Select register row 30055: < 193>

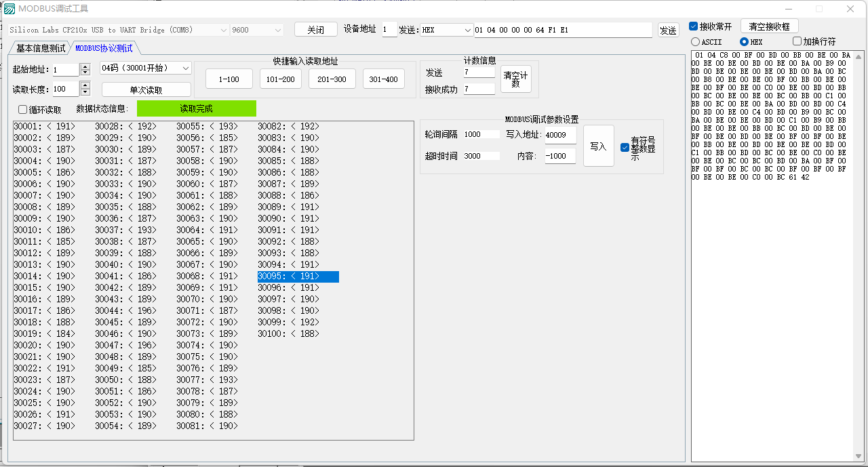[208, 127]
